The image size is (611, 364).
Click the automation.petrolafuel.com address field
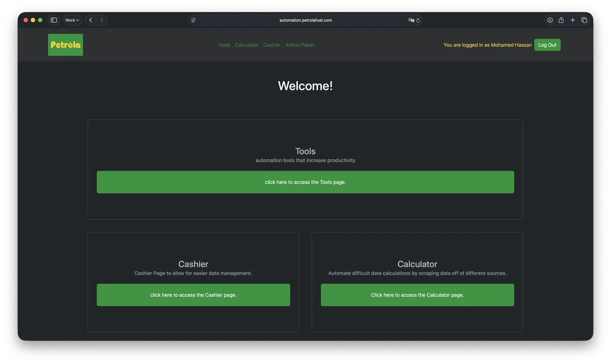305,20
